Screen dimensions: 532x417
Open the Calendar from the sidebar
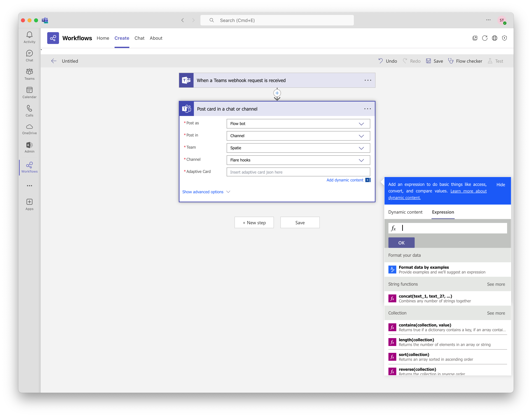point(29,93)
